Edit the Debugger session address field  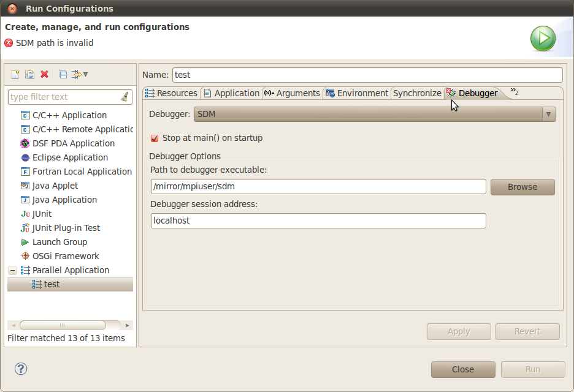[x=318, y=221]
